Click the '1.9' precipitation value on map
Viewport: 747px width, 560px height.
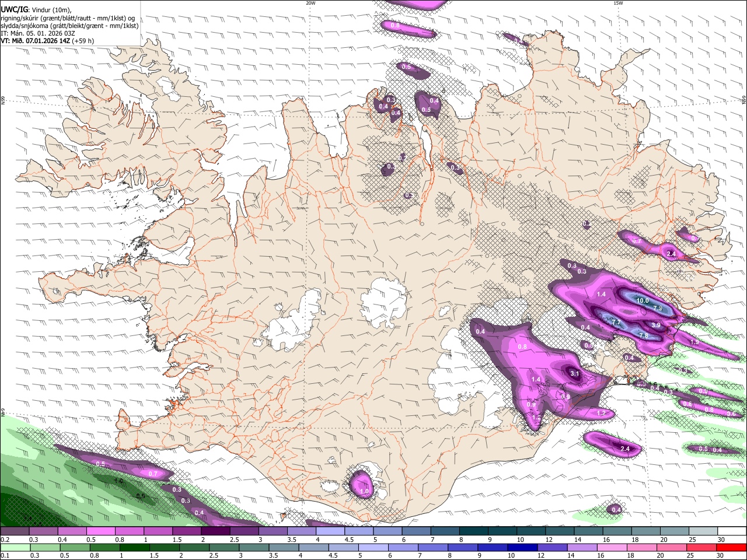click(x=694, y=342)
